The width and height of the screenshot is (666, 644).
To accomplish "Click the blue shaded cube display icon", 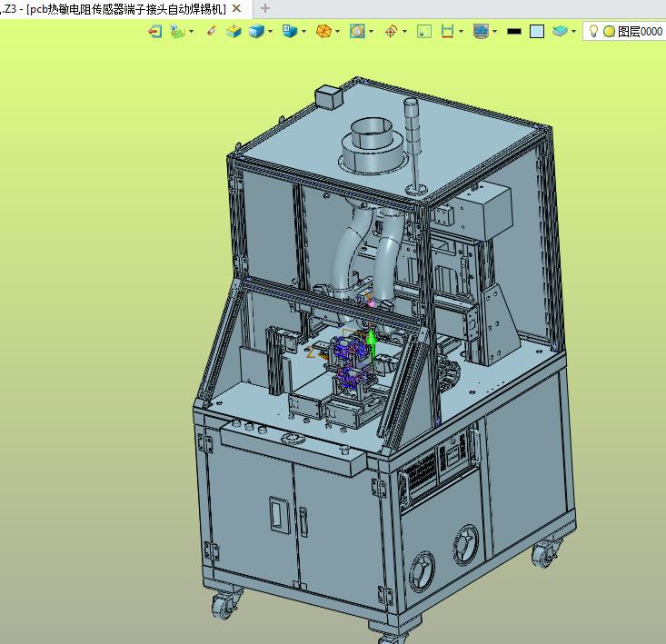I will click(256, 32).
